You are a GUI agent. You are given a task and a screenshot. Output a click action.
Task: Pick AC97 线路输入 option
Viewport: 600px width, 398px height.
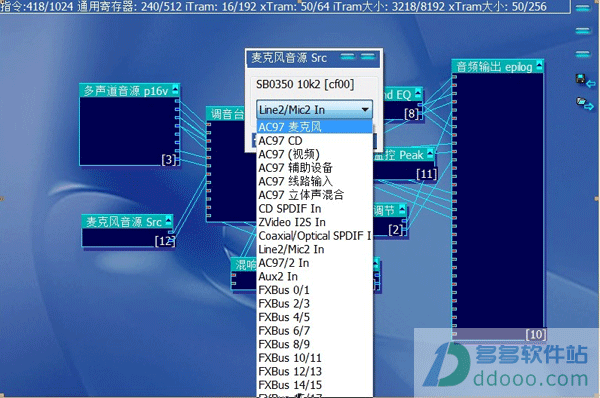tap(314, 181)
